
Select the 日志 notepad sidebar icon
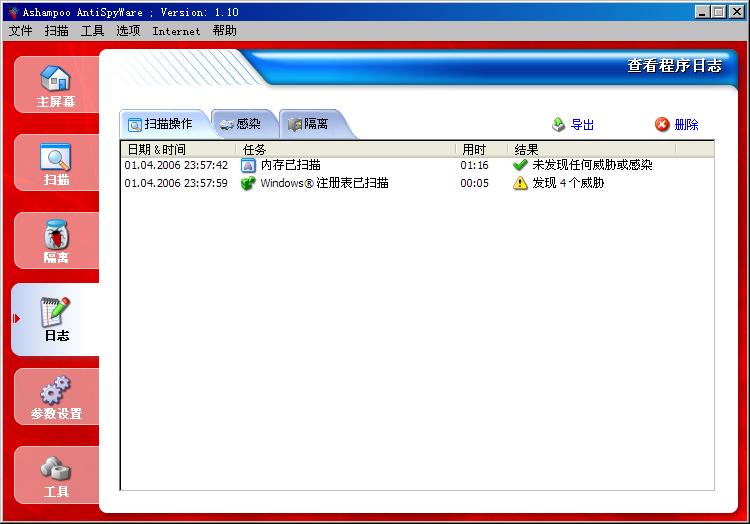[55, 312]
